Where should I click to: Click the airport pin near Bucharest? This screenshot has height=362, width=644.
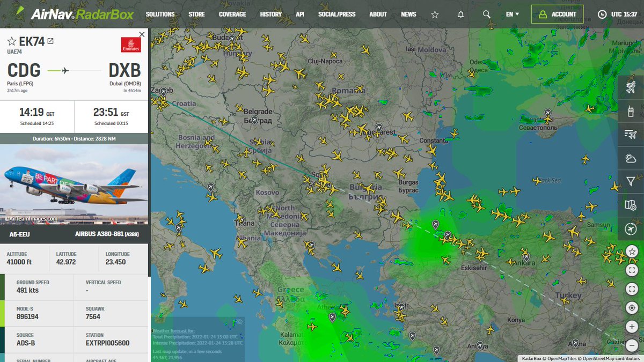pyautogui.click(x=379, y=128)
